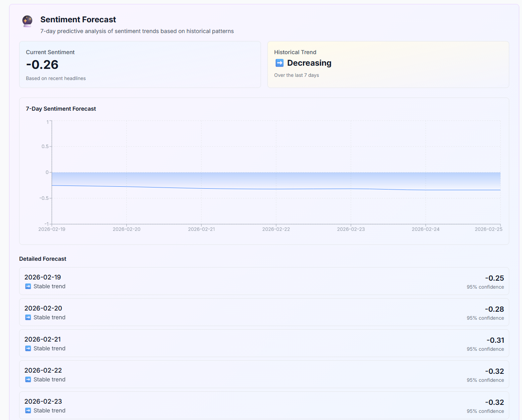Screen dimensions: 522x420
Task: Click the 2026-02-23 date in detailed forecast
Action: [x=43, y=401]
